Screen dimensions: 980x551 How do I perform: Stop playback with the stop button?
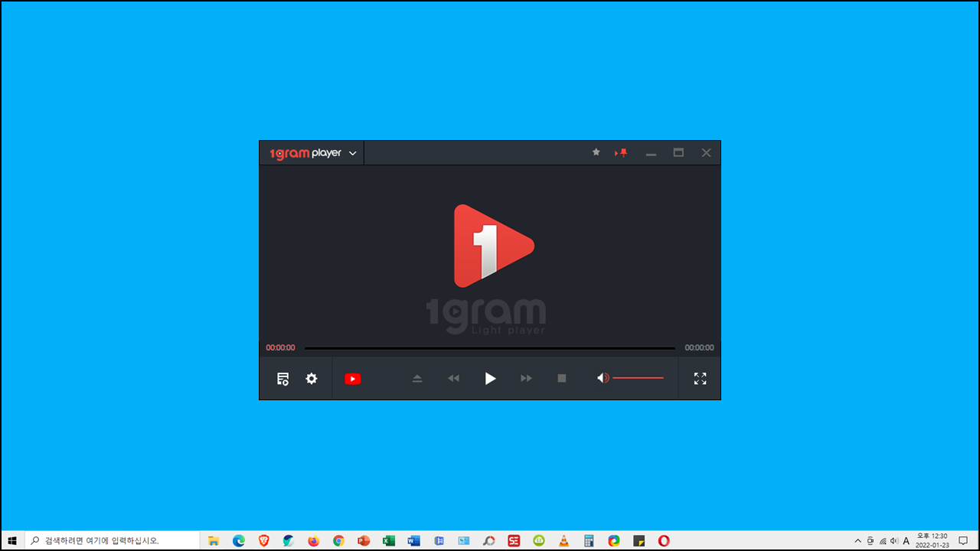pyautogui.click(x=562, y=379)
